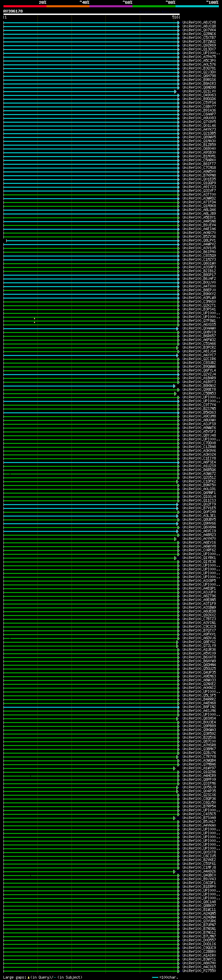Screen dimensions: 222x980
Task: Select label UniRef100_C1MZY3
Action: pyautogui.click(x=199, y=259)
